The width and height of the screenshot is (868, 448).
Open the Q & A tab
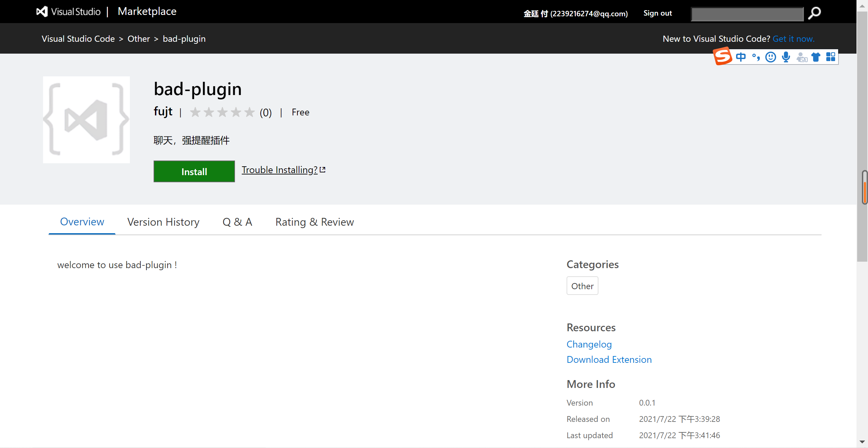coord(237,222)
